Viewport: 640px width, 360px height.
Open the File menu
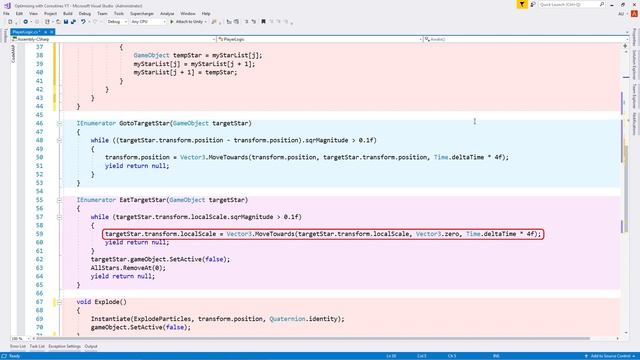click(x=6, y=13)
